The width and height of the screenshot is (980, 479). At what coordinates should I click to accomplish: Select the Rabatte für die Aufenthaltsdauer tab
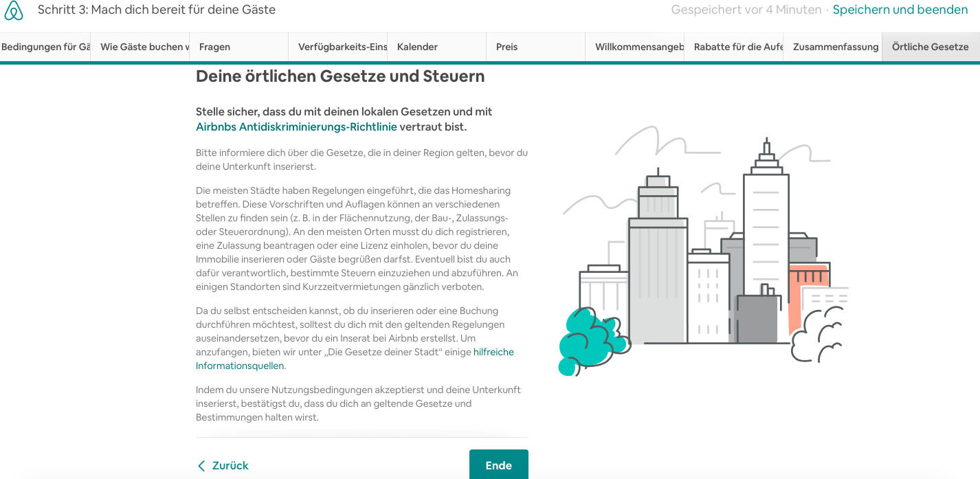click(734, 47)
